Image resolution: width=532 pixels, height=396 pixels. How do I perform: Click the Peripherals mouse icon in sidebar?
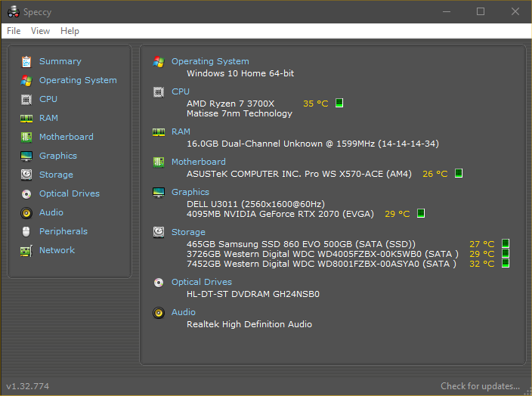coord(26,231)
